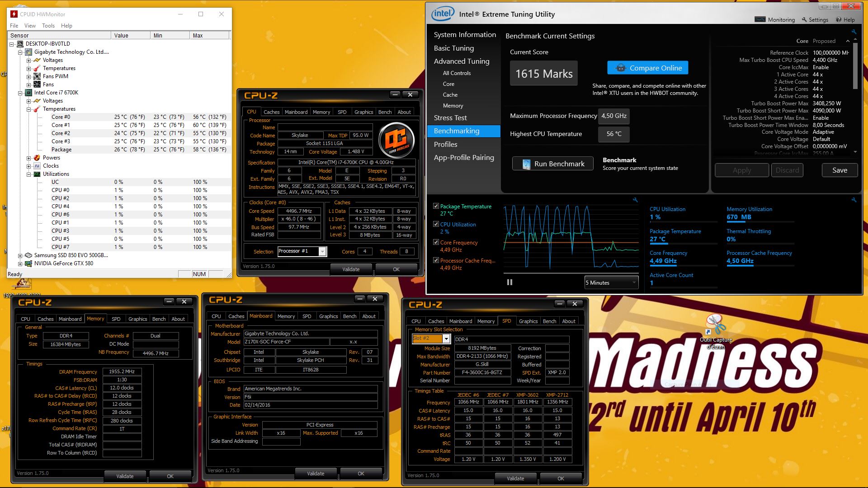The width and height of the screenshot is (868, 488).
Task: Open Help question icon in XTU
Action: click(839, 19)
